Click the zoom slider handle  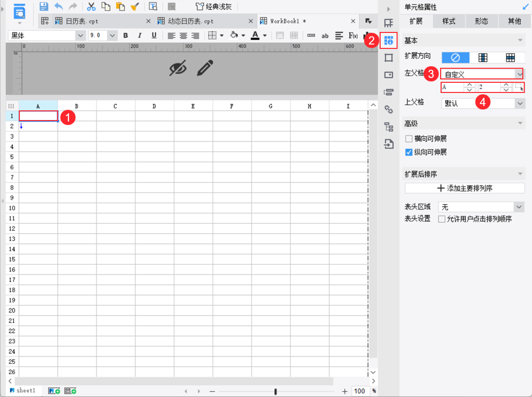click(276, 392)
